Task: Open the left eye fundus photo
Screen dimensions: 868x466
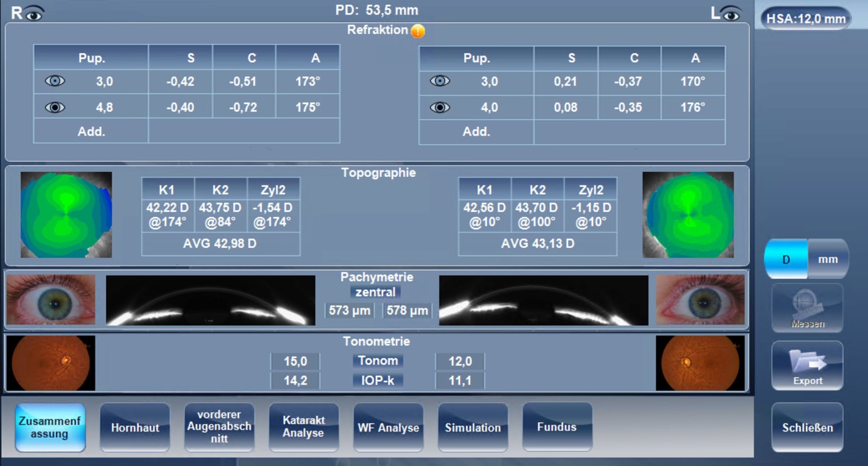Action: click(700, 363)
